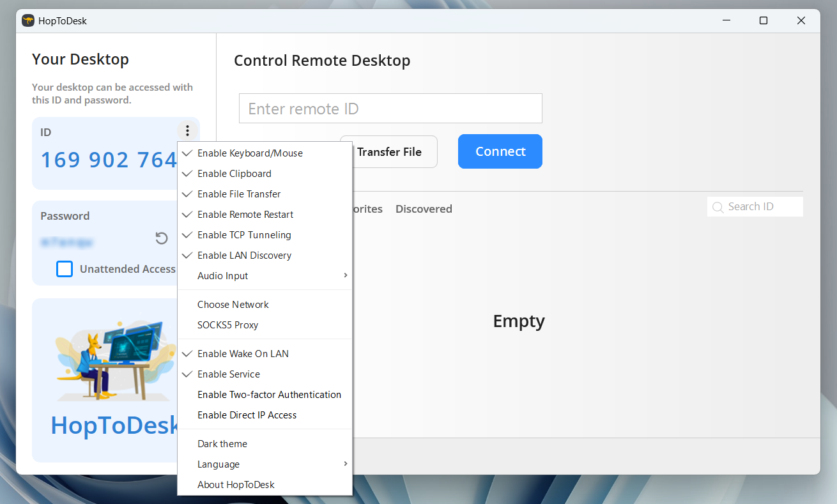This screenshot has width=837, height=504.
Task: Click the magnifier icon in Search ID
Action: (718, 207)
